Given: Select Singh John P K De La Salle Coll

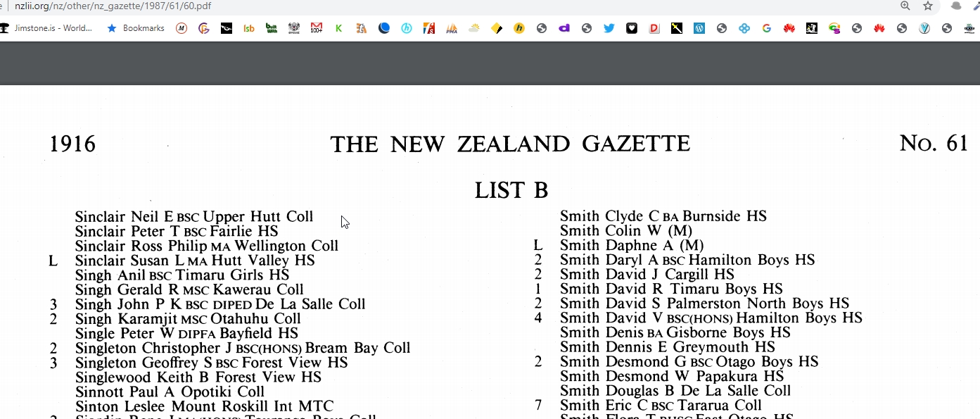Looking at the screenshot, I should [220, 304].
